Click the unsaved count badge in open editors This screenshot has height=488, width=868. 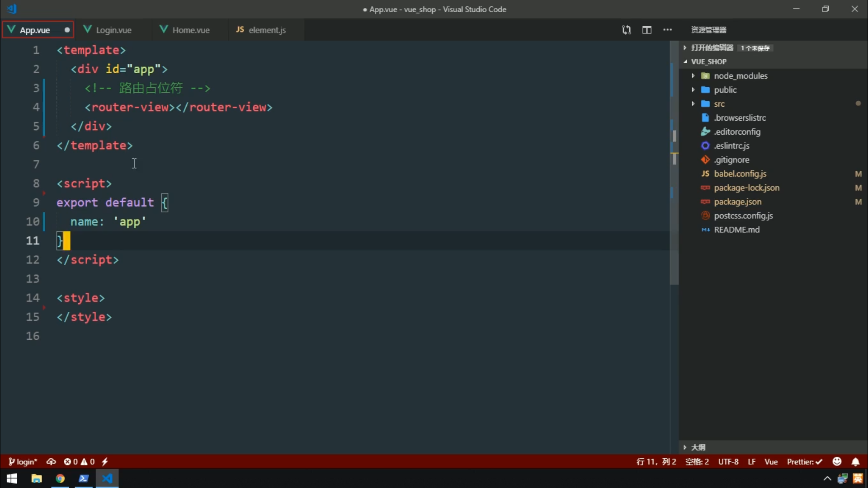[x=755, y=48]
